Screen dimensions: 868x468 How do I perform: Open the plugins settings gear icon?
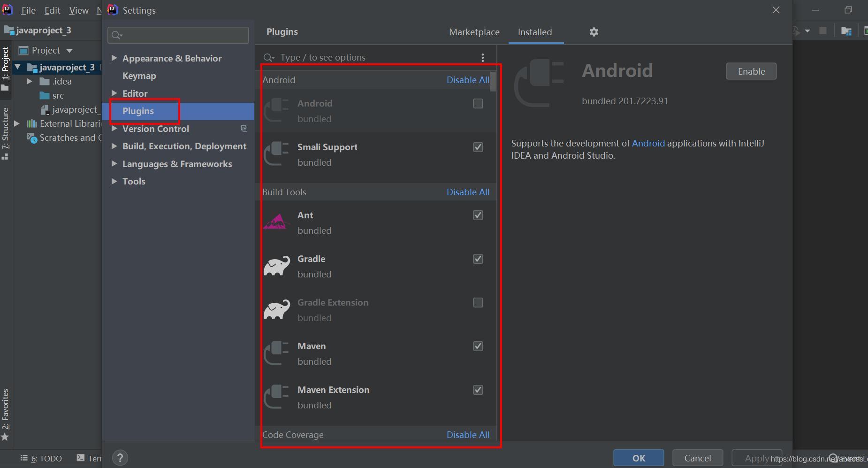coord(594,32)
